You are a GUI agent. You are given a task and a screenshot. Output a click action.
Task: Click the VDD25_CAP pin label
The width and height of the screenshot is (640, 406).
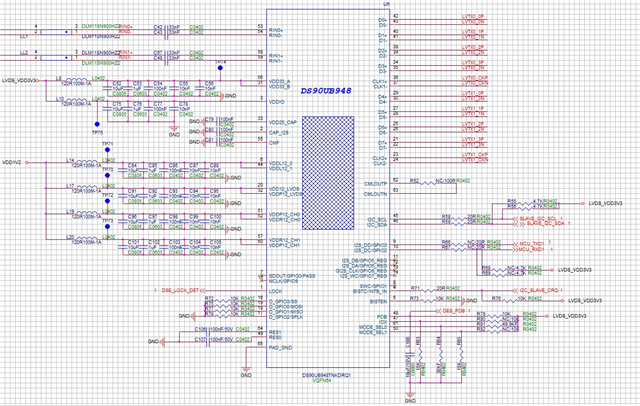(283, 122)
